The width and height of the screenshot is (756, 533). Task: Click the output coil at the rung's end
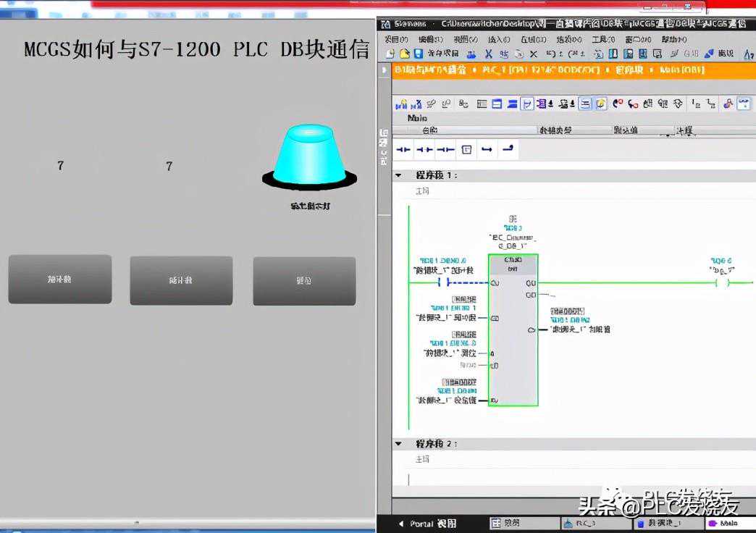pos(721,282)
